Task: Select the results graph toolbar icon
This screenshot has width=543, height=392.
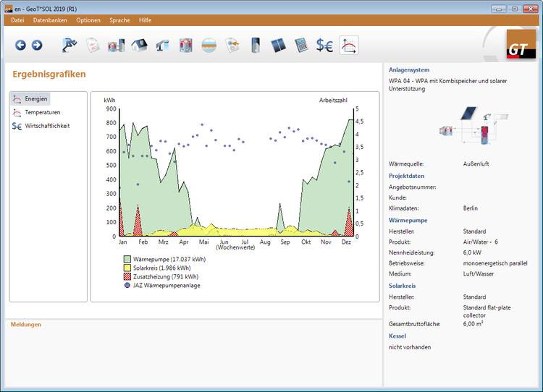Action: tap(348, 46)
